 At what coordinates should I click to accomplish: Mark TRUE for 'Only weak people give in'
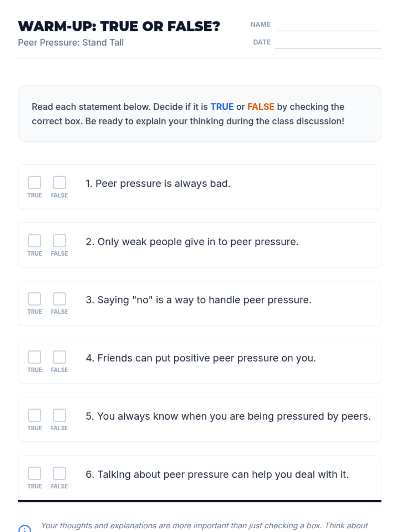pos(35,241)
